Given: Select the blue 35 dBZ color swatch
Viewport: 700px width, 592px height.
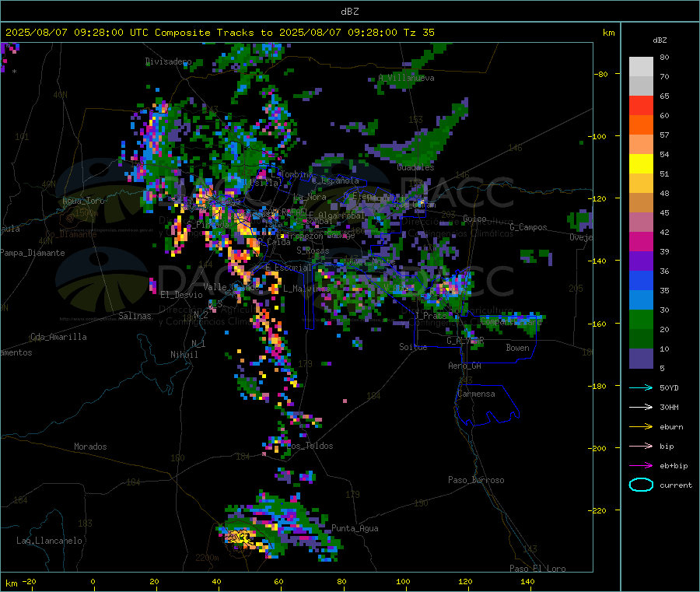Looking at the screenshot, I should pos(641,280).
